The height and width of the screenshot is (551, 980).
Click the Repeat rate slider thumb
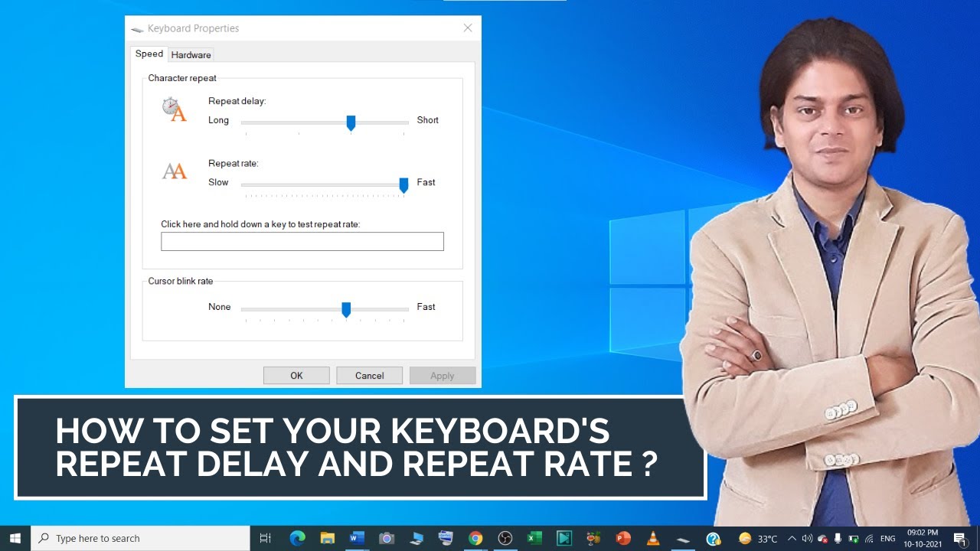pyautogui.click(x=403, y=185)
